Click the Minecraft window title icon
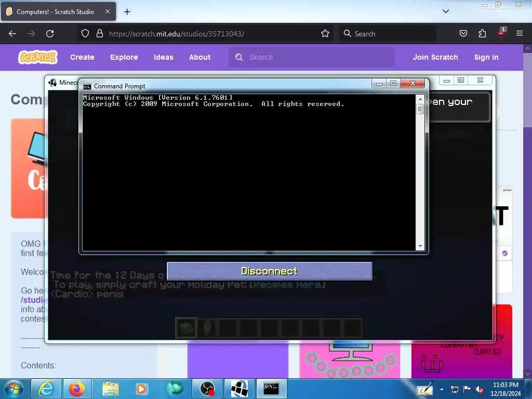The image size is (532, 399). (x=52, y=83)
